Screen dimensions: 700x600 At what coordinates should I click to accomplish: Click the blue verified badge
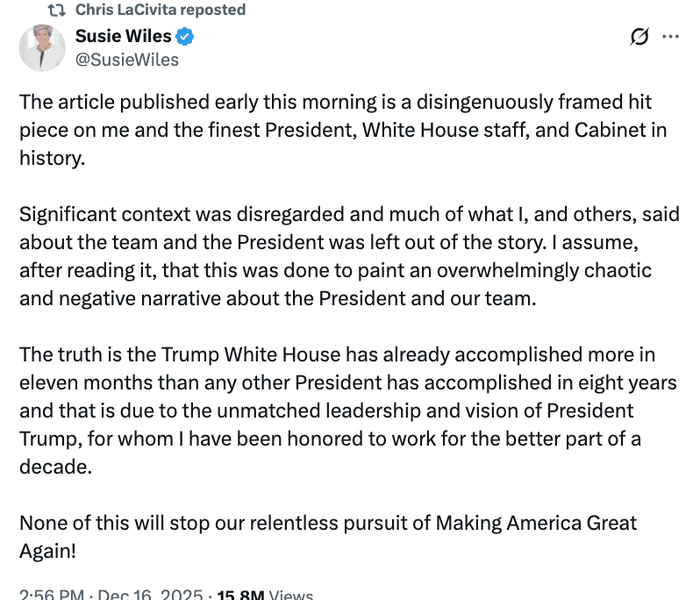point(186,37)
